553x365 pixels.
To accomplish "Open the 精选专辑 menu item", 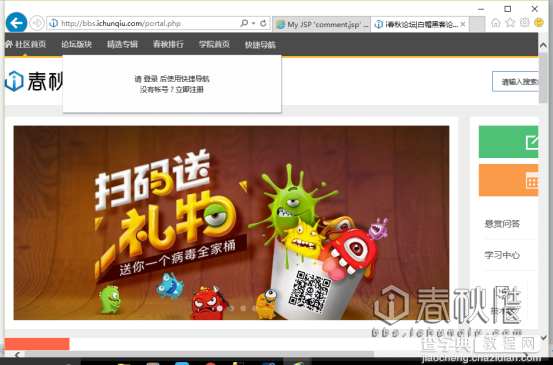I will click(122, 44).
